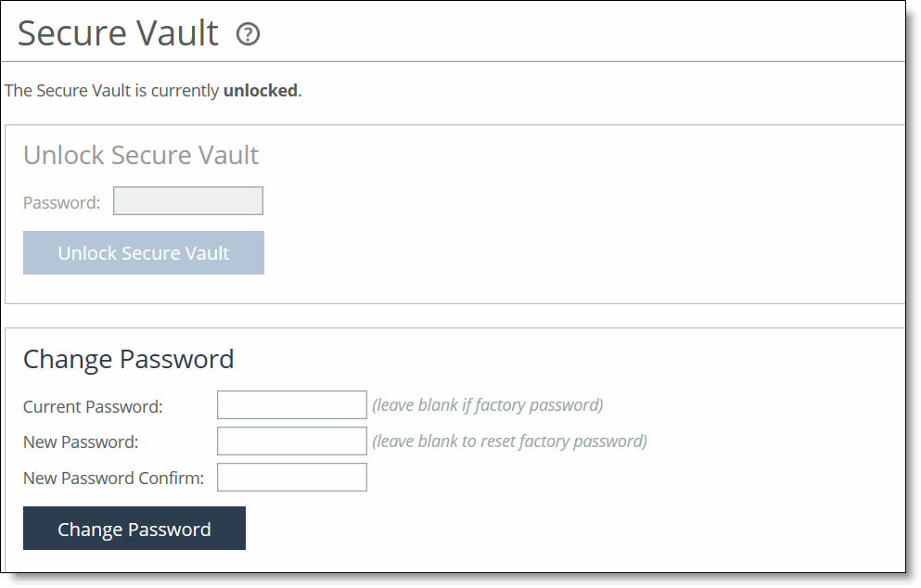Image resolution: width=921 pixels, height=588 pixels.
Task: Focus the New Password Confirm field
Action: [x=291, y=477]
